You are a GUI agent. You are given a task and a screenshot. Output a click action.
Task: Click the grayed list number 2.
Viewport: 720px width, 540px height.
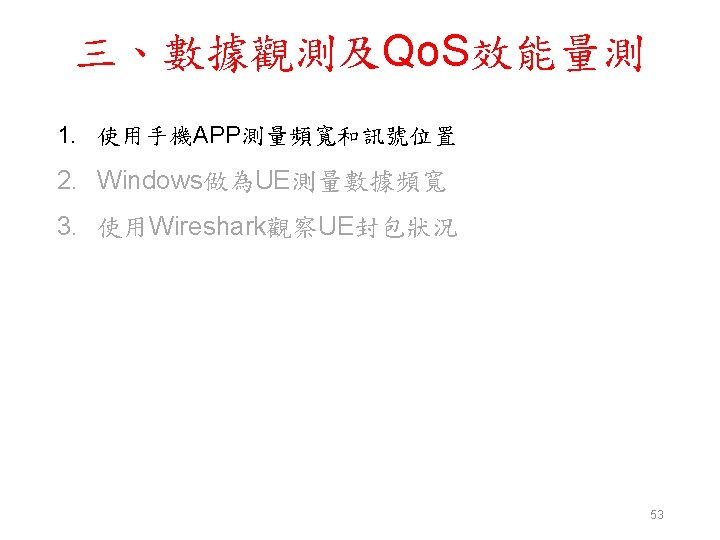pos(67,181)
